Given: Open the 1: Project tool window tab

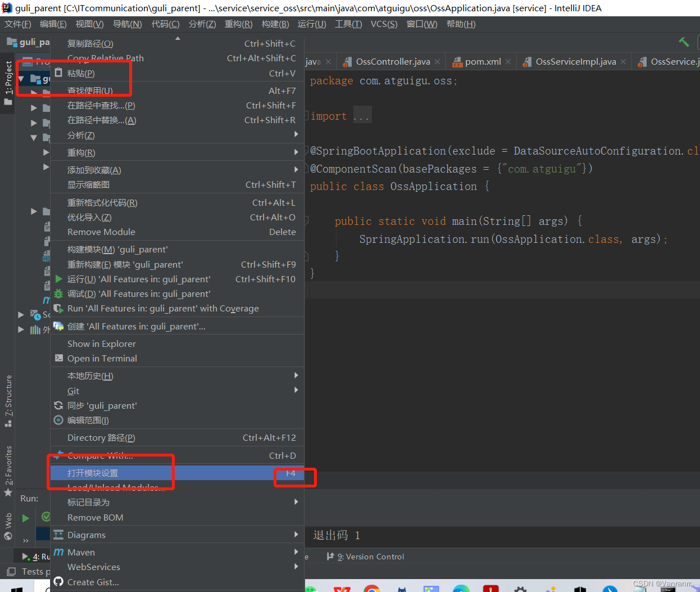Looking at the screenshot, I should tap(8, 83).
